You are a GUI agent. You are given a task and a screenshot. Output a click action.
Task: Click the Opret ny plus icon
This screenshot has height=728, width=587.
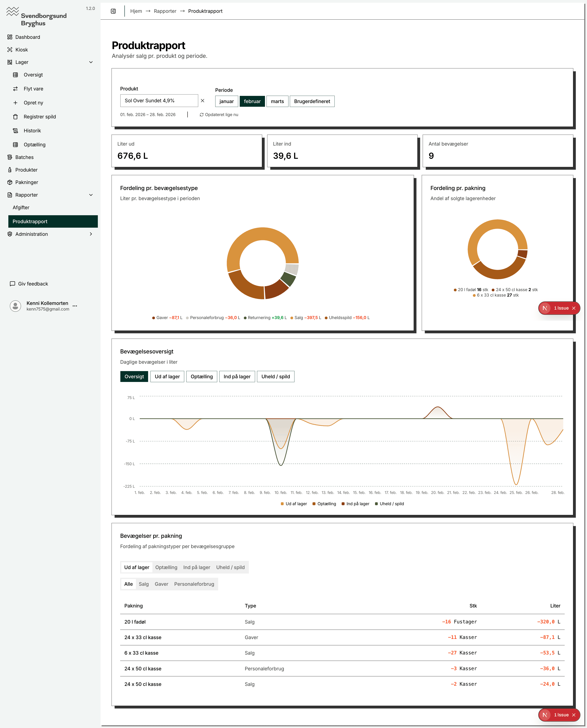coord(16,103)
